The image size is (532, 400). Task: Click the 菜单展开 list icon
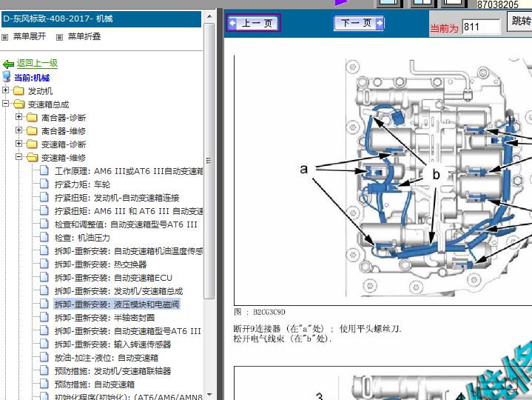click(x=4, y=37)
